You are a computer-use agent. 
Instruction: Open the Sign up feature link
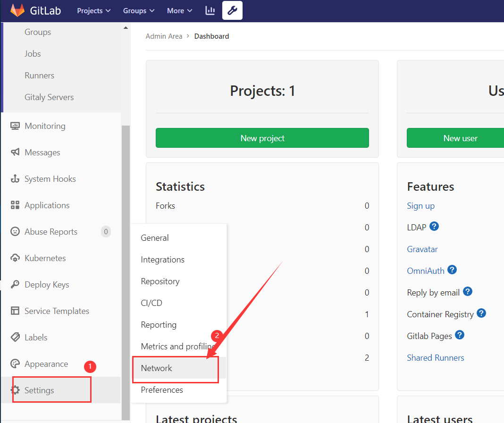[x=421, y=206]
